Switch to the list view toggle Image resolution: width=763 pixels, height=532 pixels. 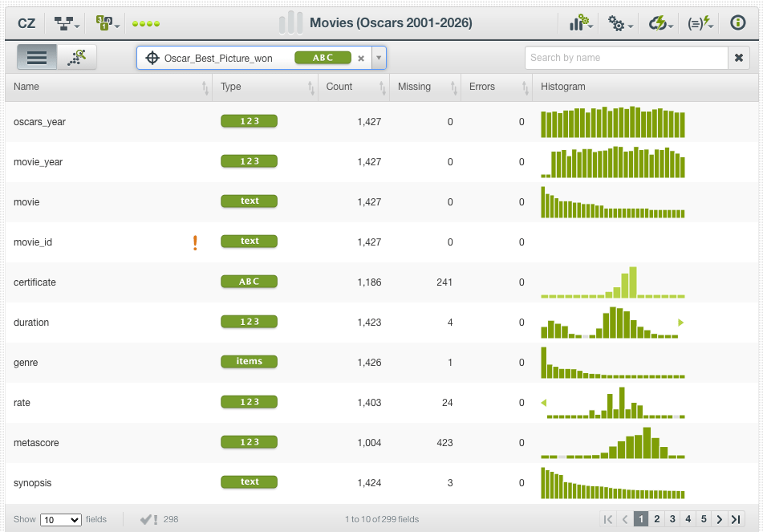[35, 56]
